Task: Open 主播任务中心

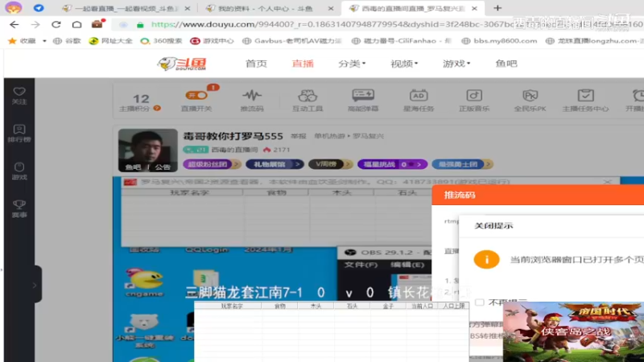Action: (585, 101)
